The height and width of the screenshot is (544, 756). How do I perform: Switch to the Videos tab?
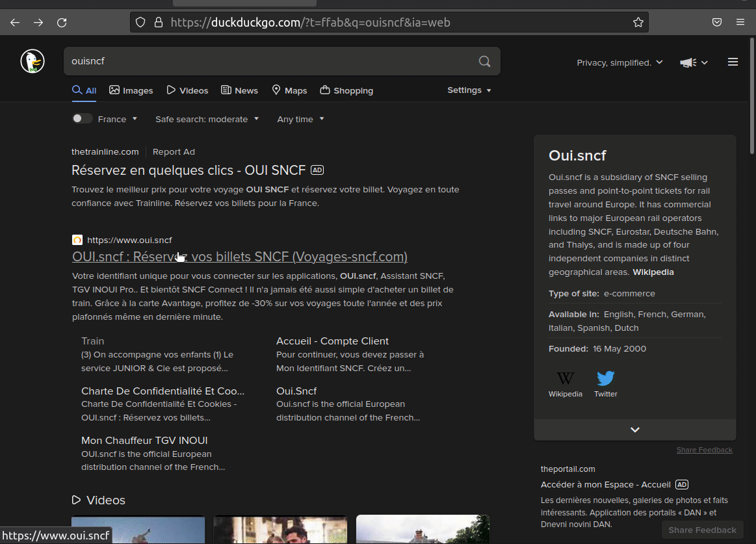pyautogui.click(x=188, y=91)
